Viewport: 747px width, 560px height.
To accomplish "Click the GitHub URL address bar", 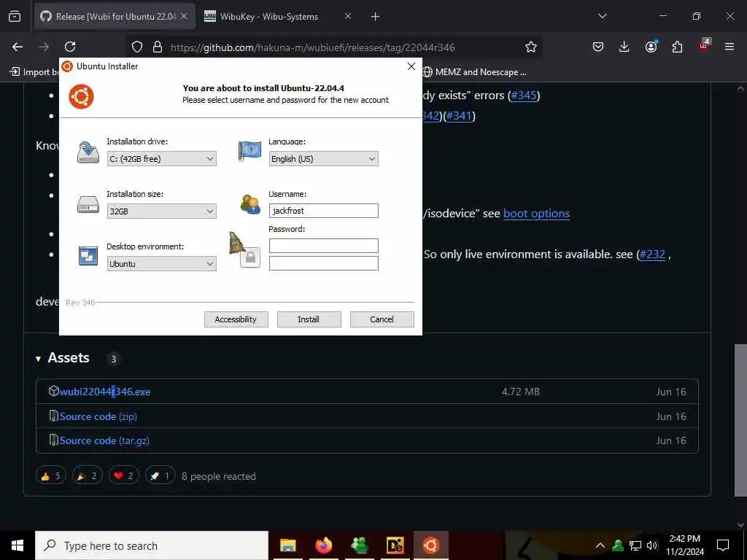I will 312,47.
